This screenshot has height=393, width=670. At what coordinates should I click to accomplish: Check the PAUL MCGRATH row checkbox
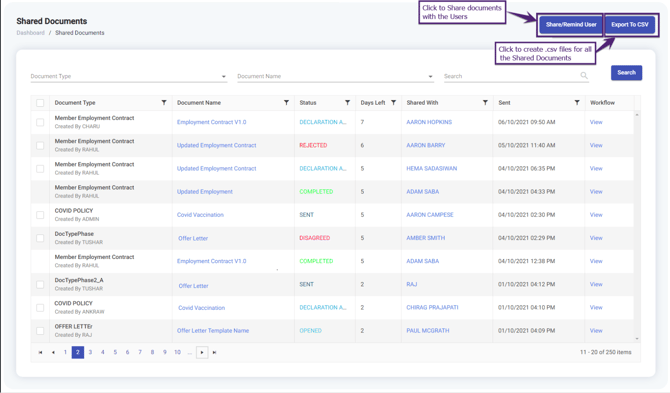point(40,331)
